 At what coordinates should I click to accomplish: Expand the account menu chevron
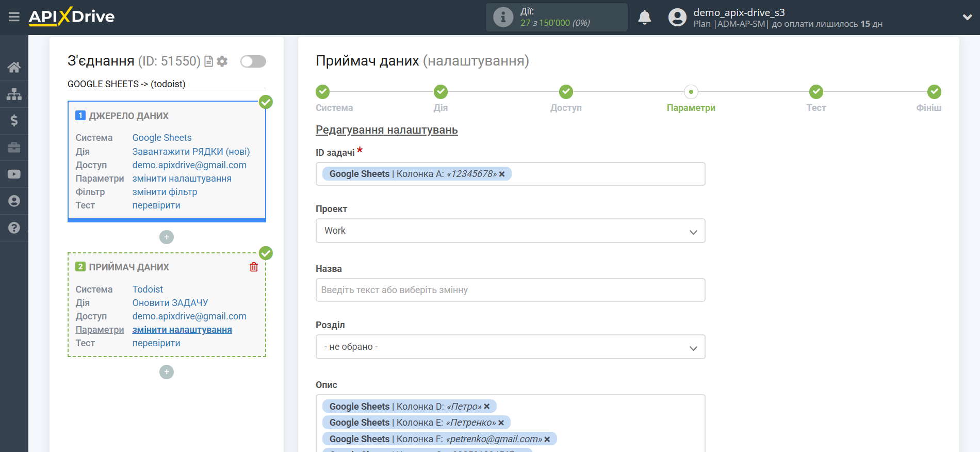click(x=967, y=17)
